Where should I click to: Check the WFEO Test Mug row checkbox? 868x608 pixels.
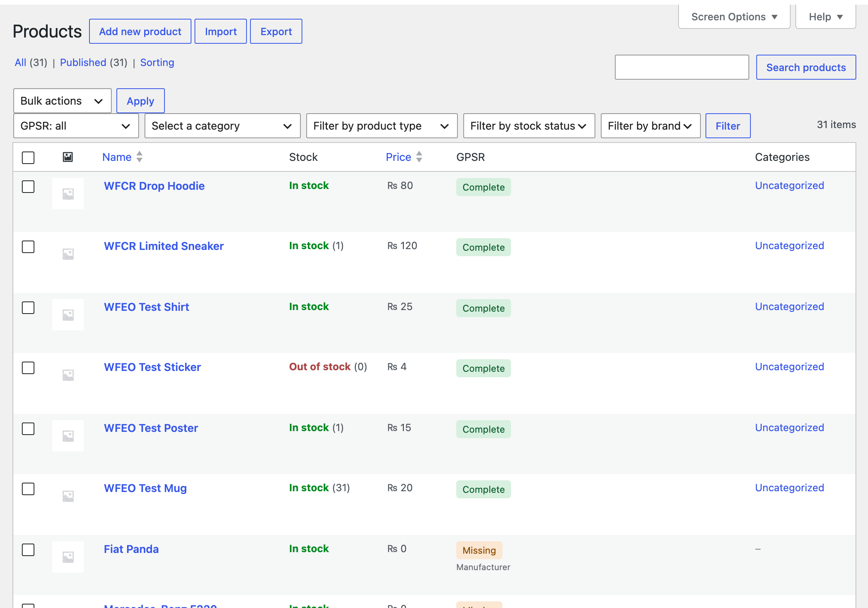pos(28,489)
